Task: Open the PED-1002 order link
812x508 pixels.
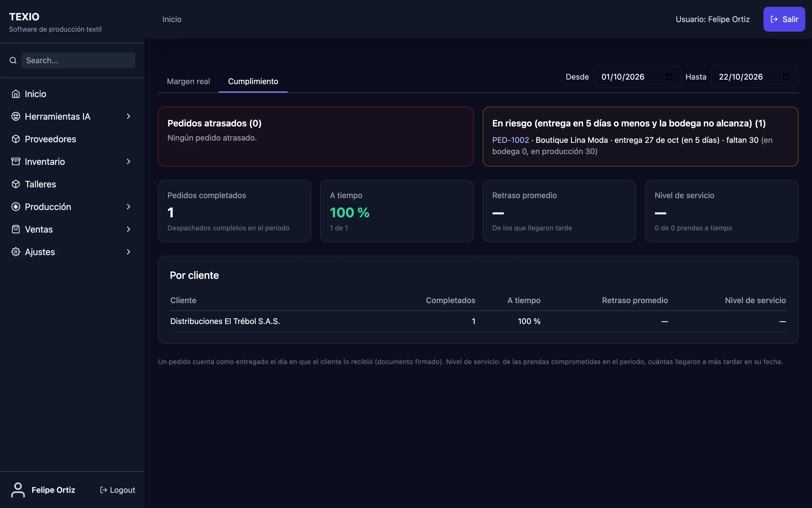Action: 510,140
